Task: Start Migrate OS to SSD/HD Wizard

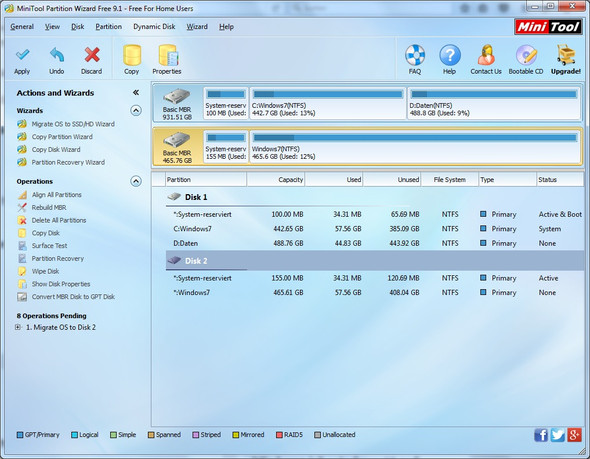Action: (73, 124)
